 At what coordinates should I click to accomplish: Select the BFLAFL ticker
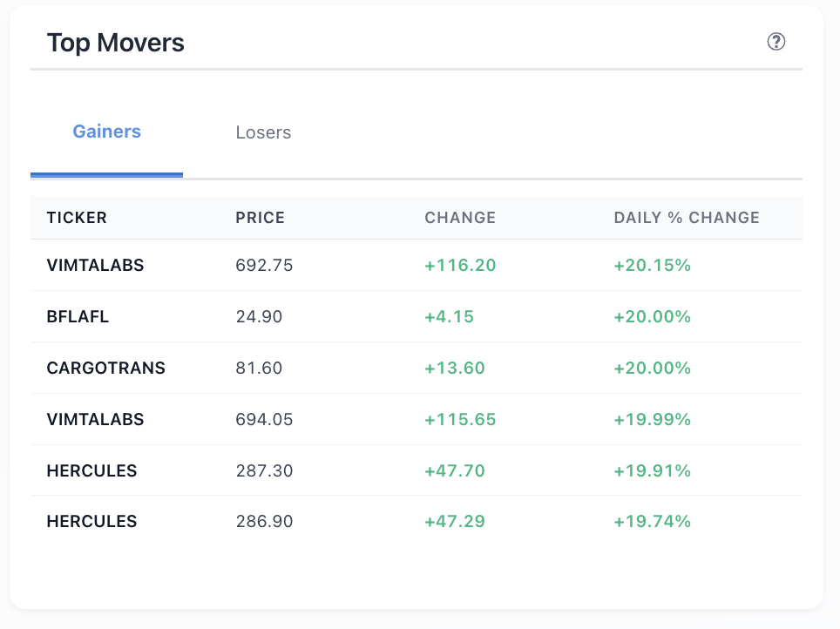coord(78,316)
